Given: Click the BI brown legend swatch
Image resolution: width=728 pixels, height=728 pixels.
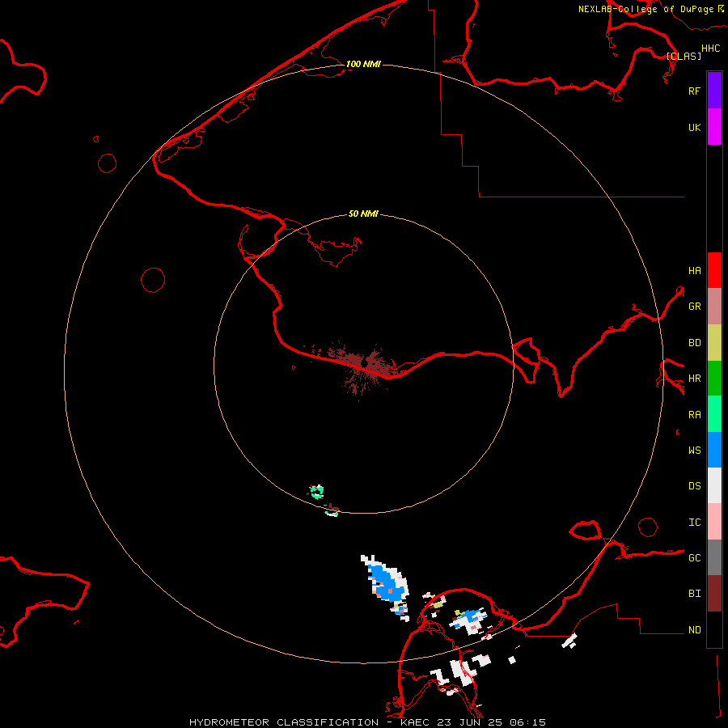Looking at the screenshot, I should pos(714,594).
